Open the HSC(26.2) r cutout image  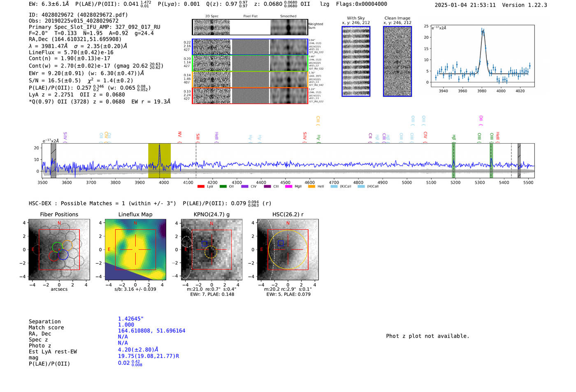pyautogui.click(x=288, y=250)
